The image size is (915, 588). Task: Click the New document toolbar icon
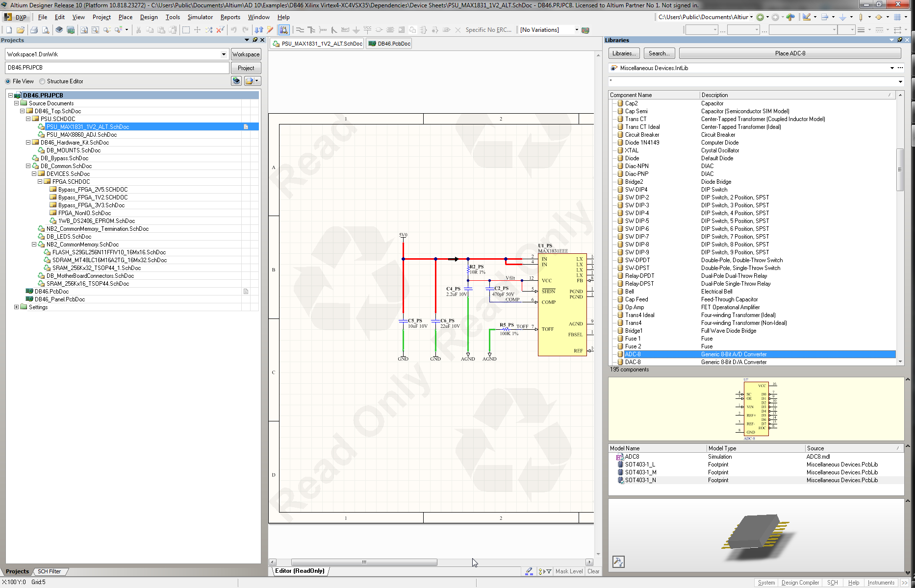click(x=9, y=30)
